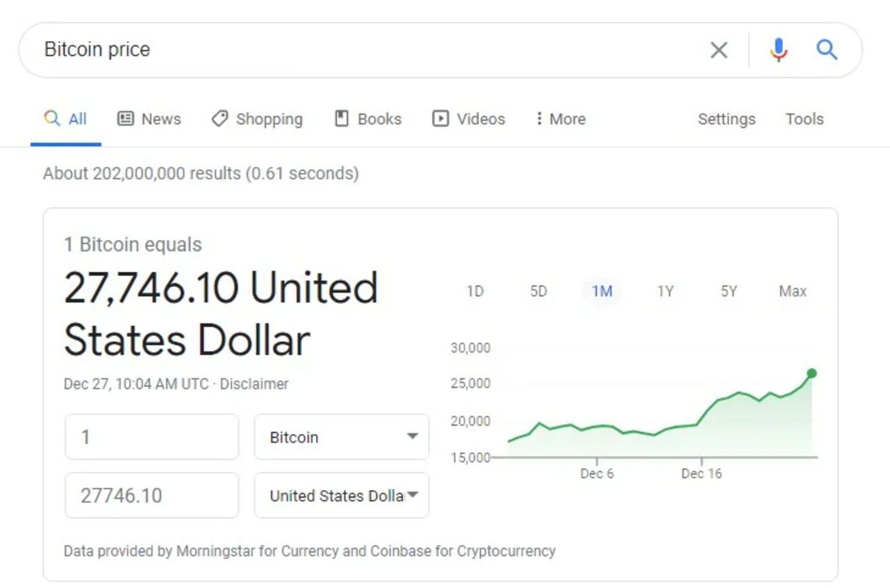The height and width of the screenshot is (588, 890).
Task: Click the Videos play icon
Action: (441, 119)
